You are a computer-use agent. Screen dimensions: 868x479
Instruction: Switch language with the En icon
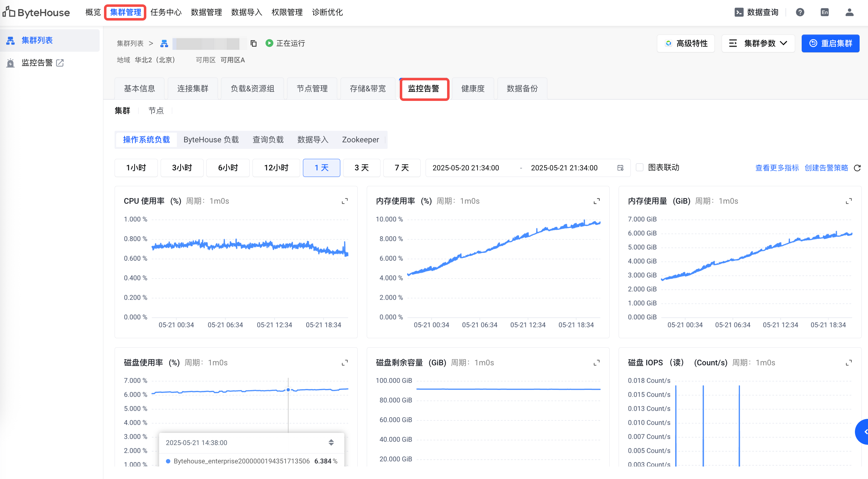tap(824, 12)
